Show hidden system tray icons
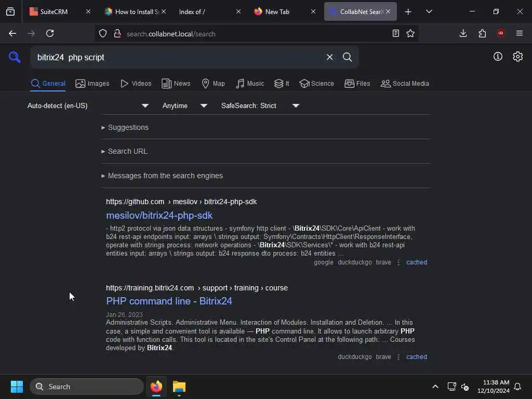This screenshot has width=532, height=399. click(435, 387)
